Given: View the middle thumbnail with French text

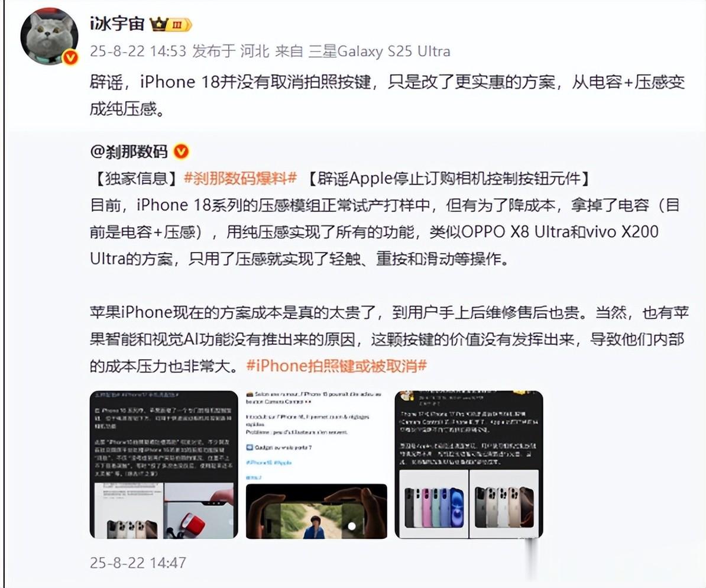Looking at the screenshot, I should (316, 464).
